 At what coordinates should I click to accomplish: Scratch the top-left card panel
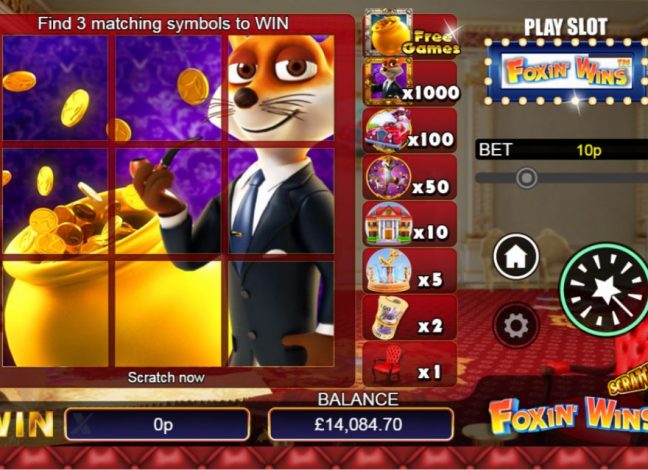pos(55,88)
